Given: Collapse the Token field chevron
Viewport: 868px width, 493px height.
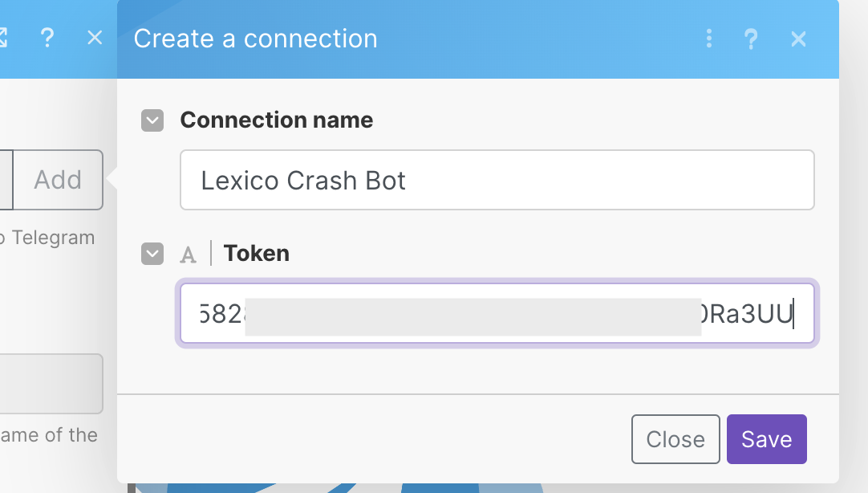Looking at the screenshot, I should click(152, 254).
